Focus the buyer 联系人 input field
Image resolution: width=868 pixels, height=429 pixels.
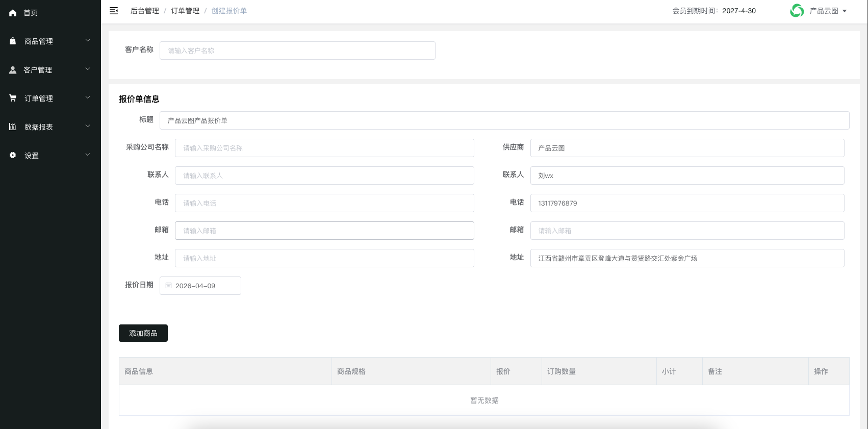[324, 175]
